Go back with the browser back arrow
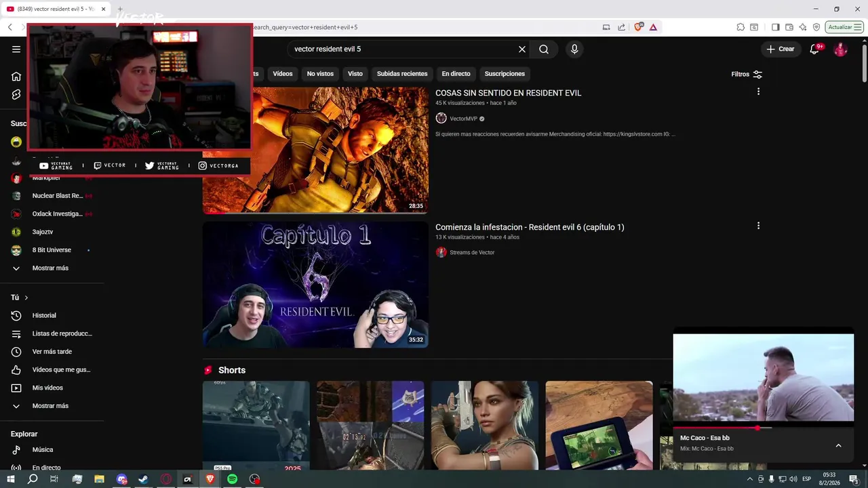The width and height of the screenshot is (868, 488). pos(9,27)
